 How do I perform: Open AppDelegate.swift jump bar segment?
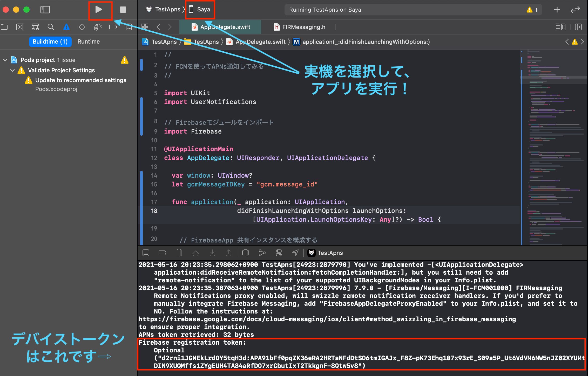click(x=256, y=42)
